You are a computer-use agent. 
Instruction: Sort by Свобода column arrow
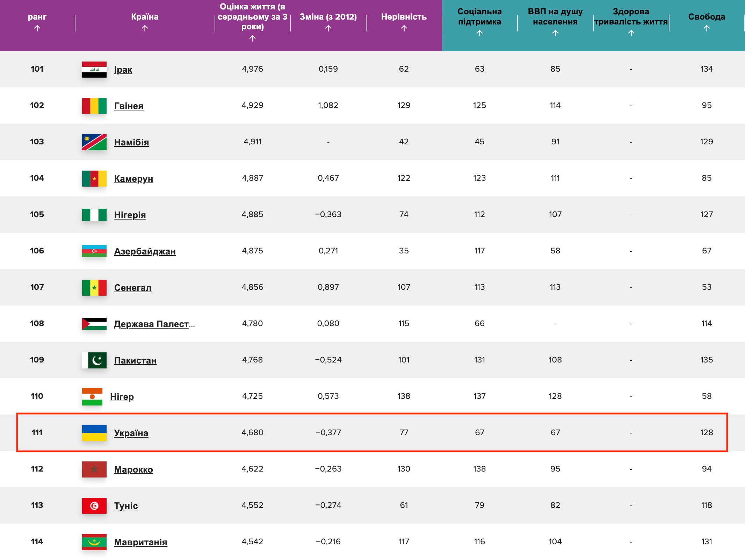click(707, 28)
